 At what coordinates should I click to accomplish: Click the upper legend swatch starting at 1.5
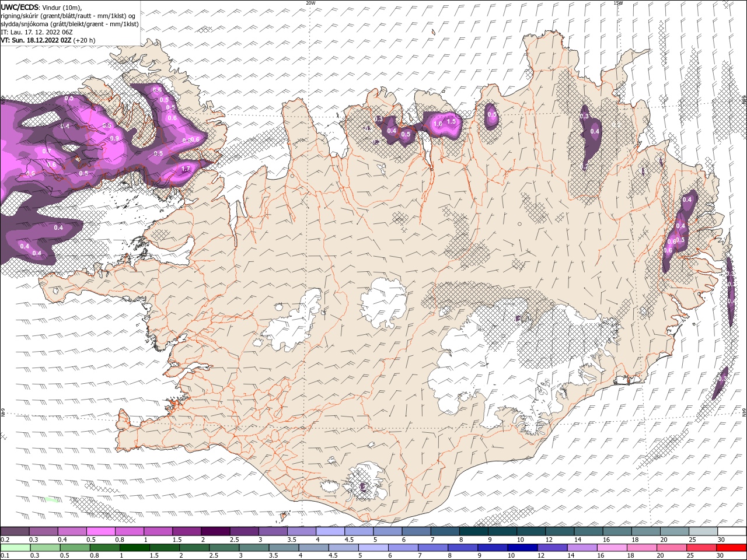[187, 531]
